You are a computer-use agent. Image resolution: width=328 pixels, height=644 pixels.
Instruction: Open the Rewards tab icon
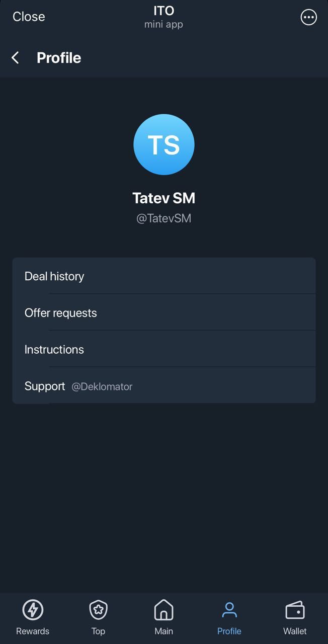coord(32,609)
